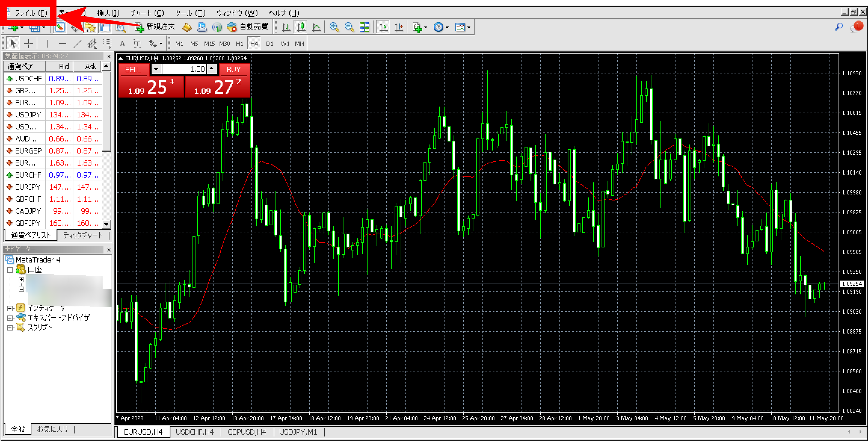Toggle the Chart Shift button
Image resolution: width=868 pixels, height=441 pixels.
[399, 27]
